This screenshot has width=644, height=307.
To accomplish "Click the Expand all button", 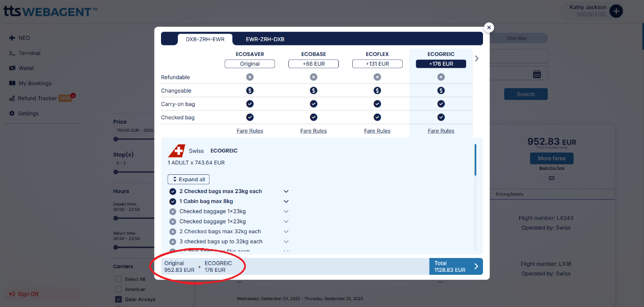I will (x=188, y=179).
